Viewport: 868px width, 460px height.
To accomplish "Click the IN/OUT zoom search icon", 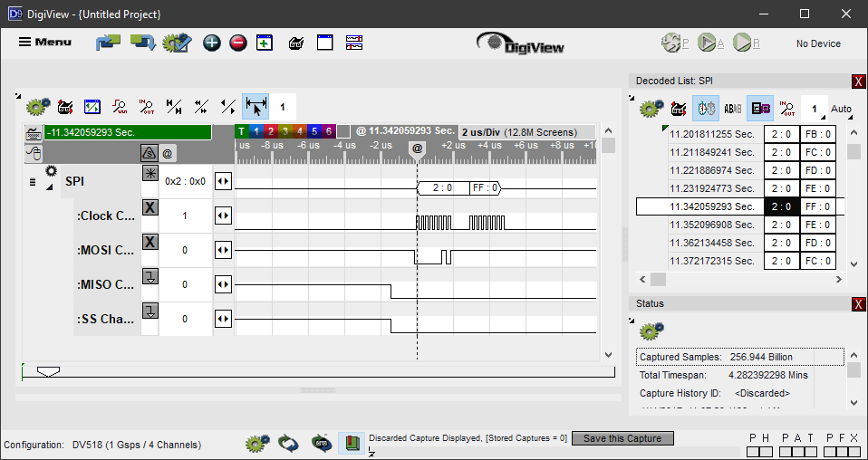I will [146, 107].
